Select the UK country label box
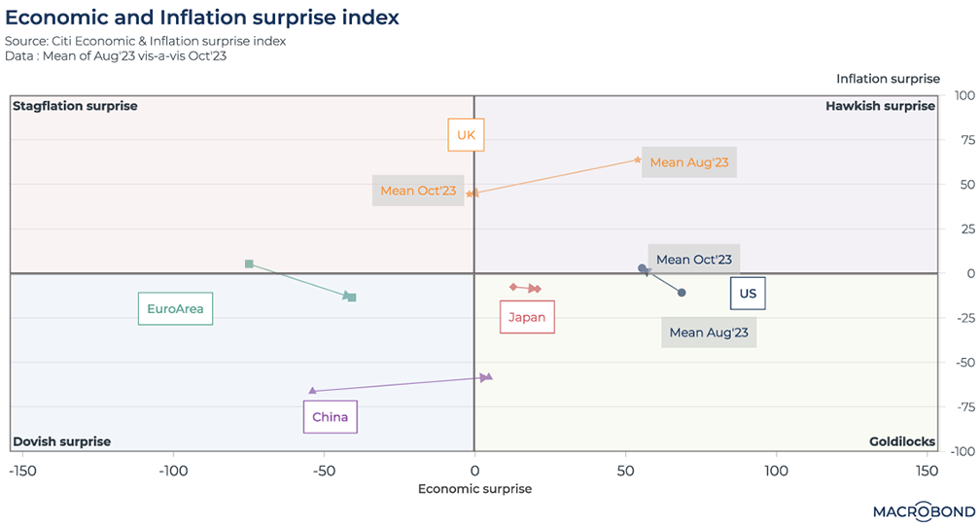Viewport: 980px width, 527px height. pyautogui.click(x=466, y=135)
